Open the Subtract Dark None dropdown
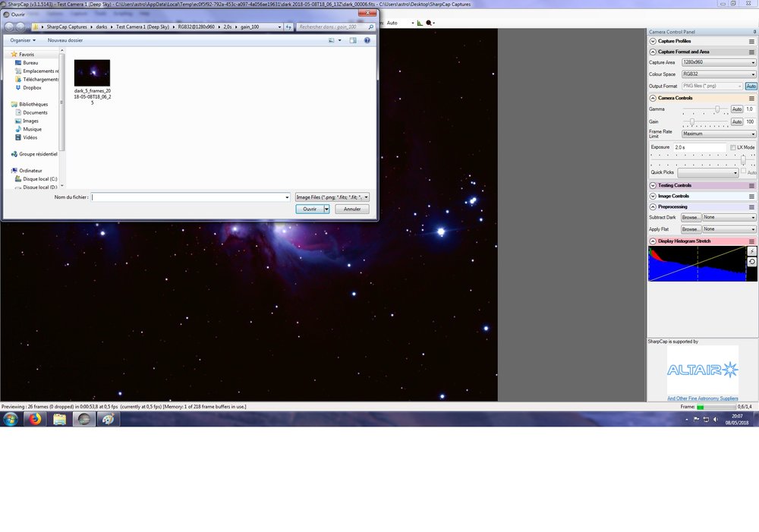Screen dimensions: 759x532 coord(729,217)
